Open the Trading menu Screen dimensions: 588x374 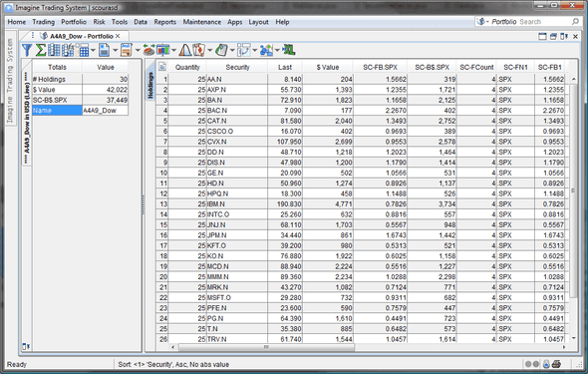[43, 22]
